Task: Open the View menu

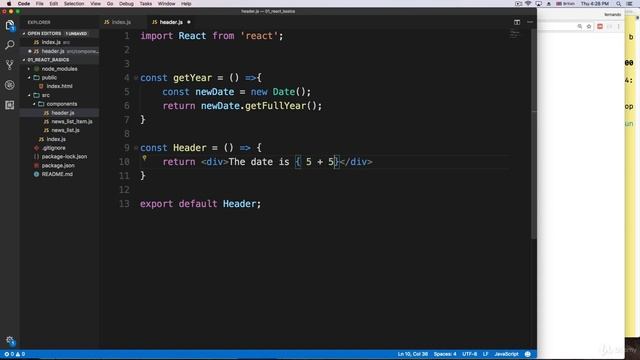Action: 96,4
